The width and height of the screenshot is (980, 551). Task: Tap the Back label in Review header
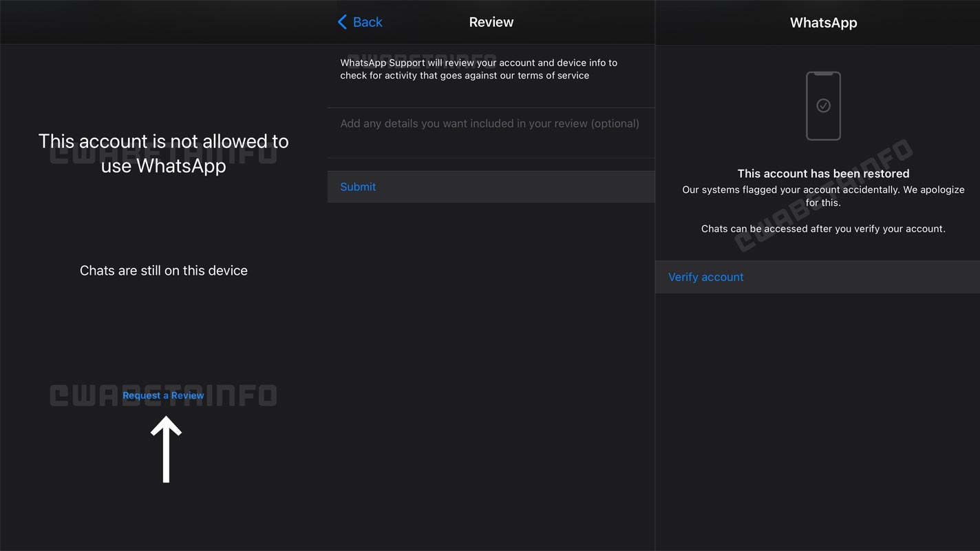pos(367,22)
